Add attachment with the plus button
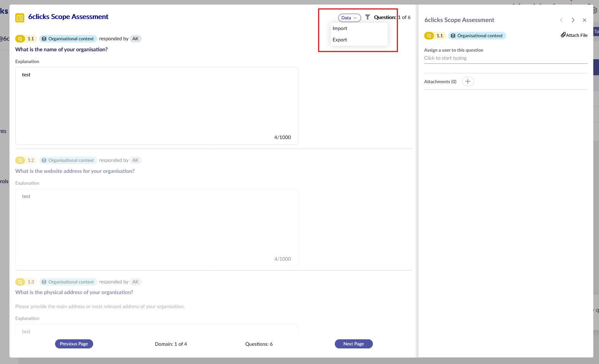The image size is (599, 364). point(468,81)
